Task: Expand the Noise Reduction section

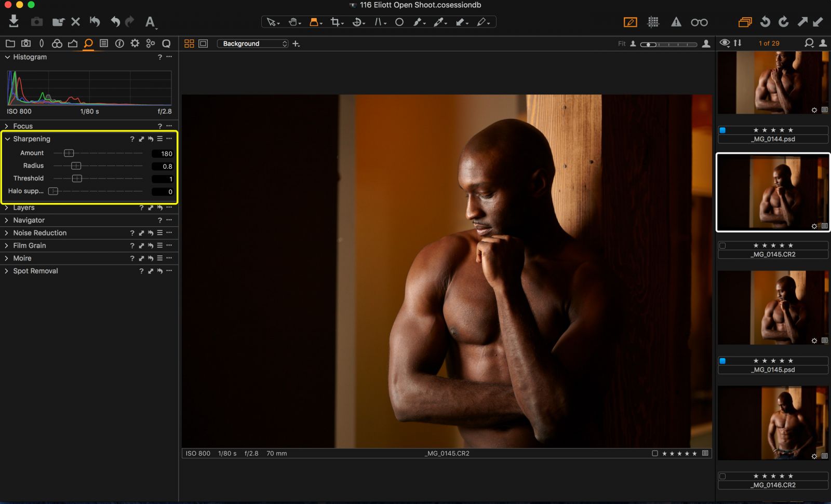Action: pyautogui.click(x=7, y=233)
